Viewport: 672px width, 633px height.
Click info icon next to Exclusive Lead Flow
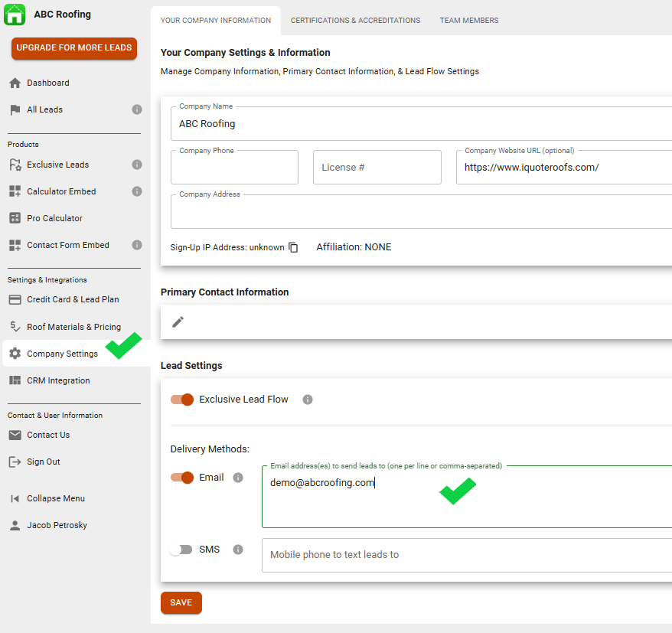click(x=308, y=400)
